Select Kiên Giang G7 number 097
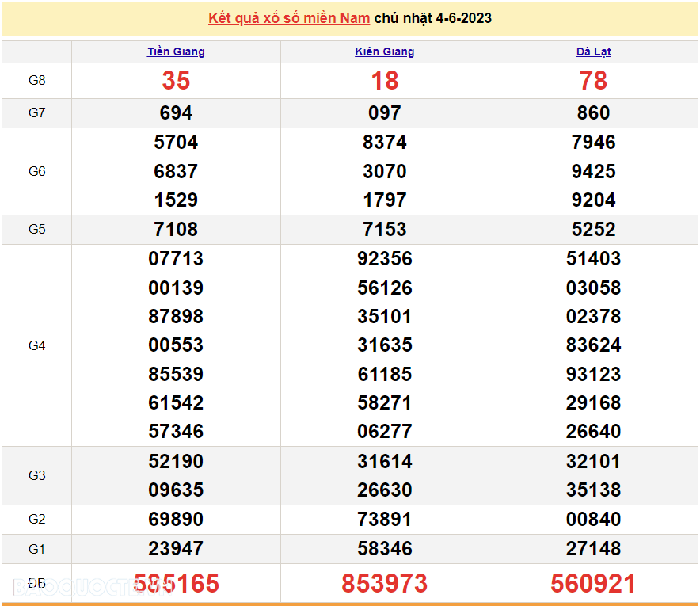The image size is (700, 606). (385, 113)
